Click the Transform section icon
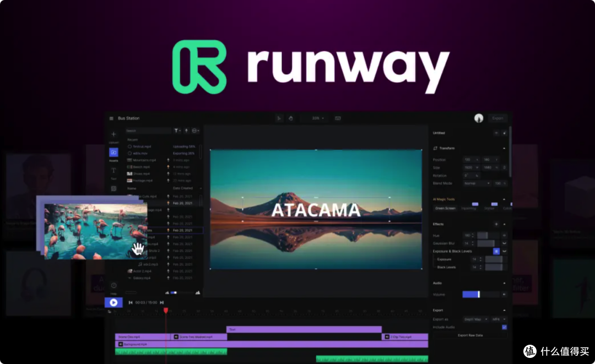 pos(435,148)
